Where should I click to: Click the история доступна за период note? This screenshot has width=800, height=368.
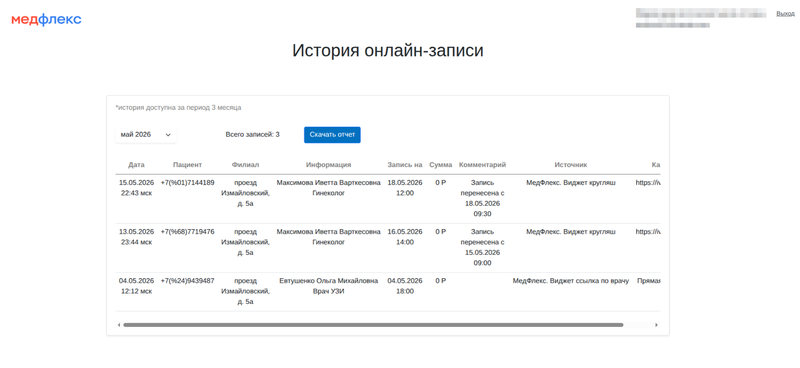pos(179,108)
